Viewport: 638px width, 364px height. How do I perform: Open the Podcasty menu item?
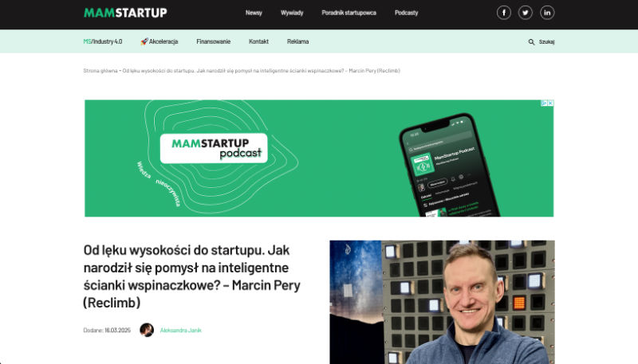point(407,13)
